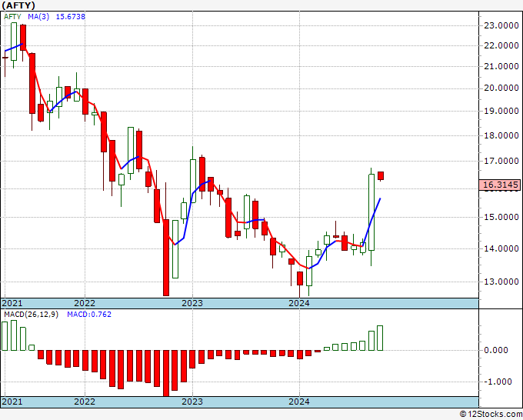Click the 2021 label on MACD timeline
Viewport: 523px width, 420px height.
click(12, 402)
